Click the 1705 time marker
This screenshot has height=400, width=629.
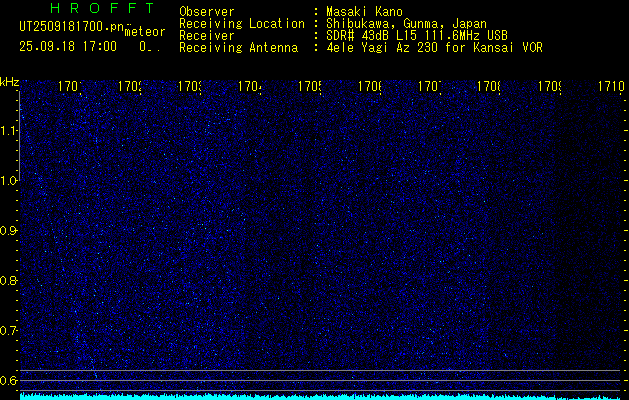point(310,87)
